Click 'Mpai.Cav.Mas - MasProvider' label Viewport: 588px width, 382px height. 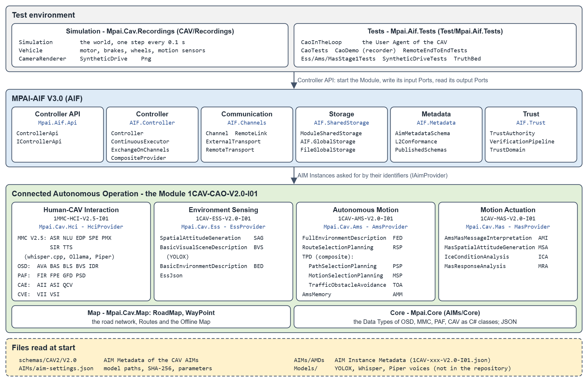tap(508, 227)
